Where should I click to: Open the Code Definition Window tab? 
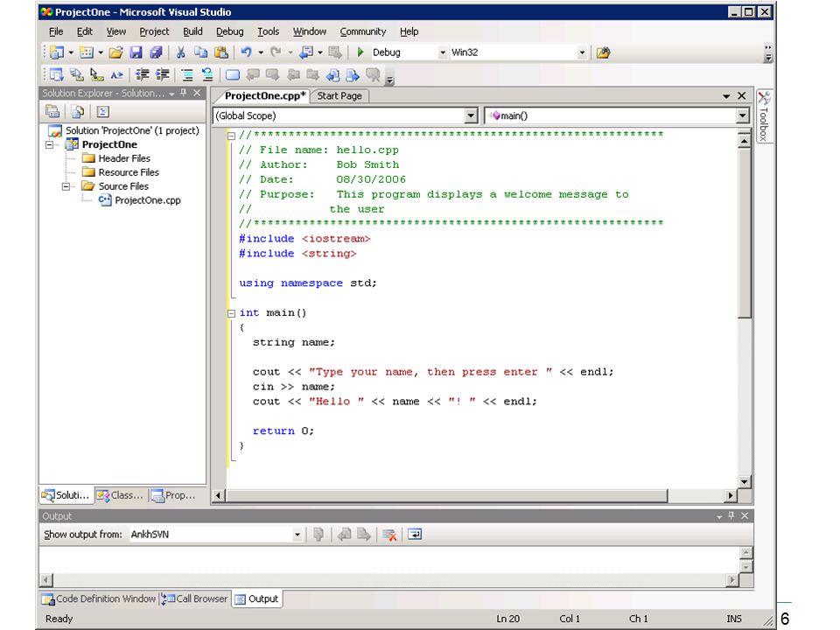pos(99,598)
